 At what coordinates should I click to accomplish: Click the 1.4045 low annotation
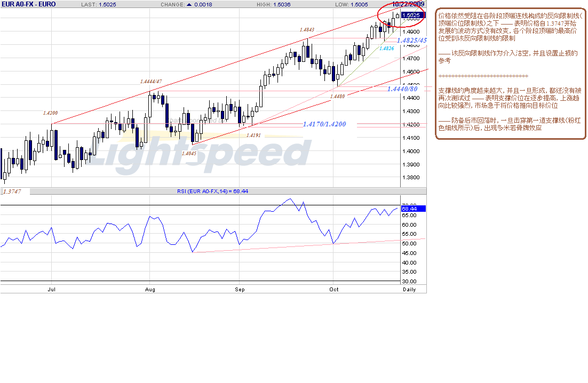[189, 154]
